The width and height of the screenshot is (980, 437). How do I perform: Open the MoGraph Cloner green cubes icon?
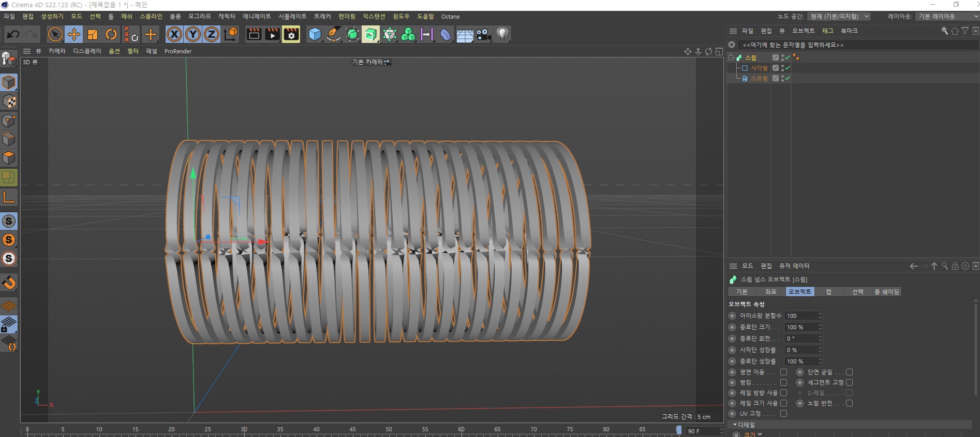(x=408, y=35)
